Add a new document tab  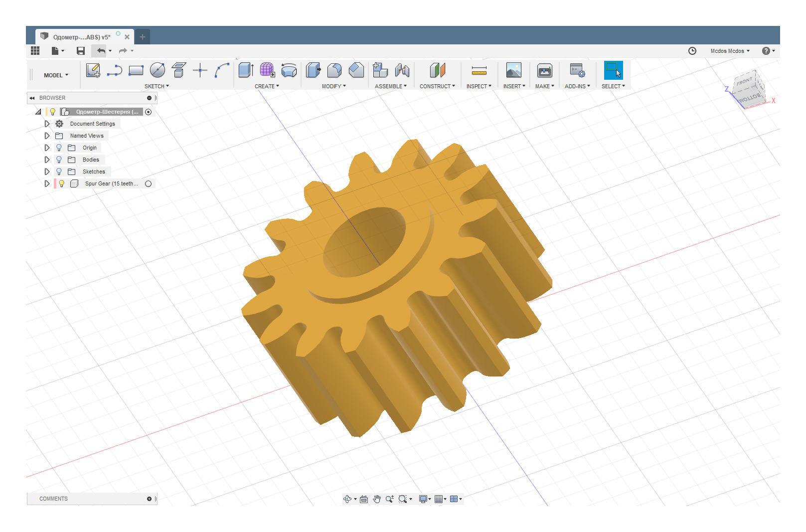pos(142,37)
